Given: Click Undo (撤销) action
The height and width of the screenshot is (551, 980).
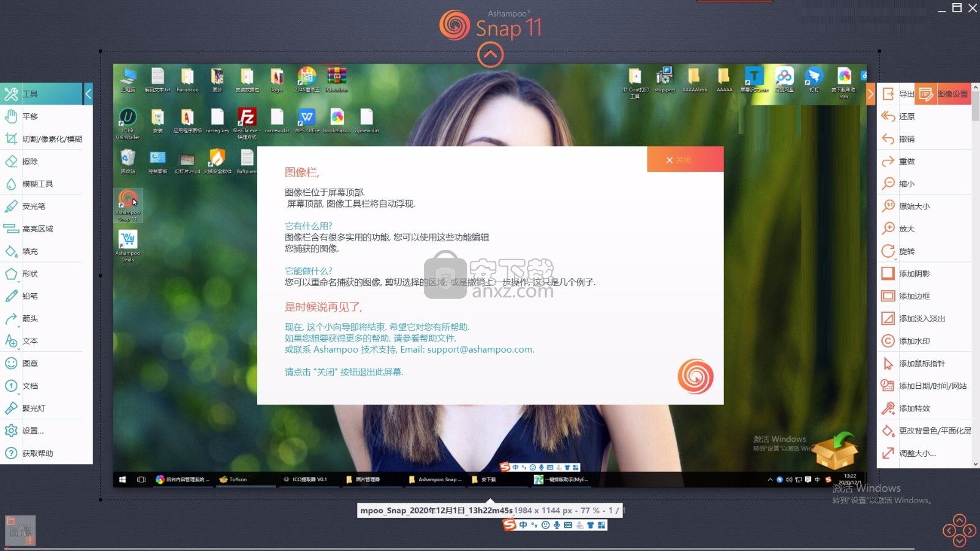Looking at the screenshot, I should coord(924,139).
